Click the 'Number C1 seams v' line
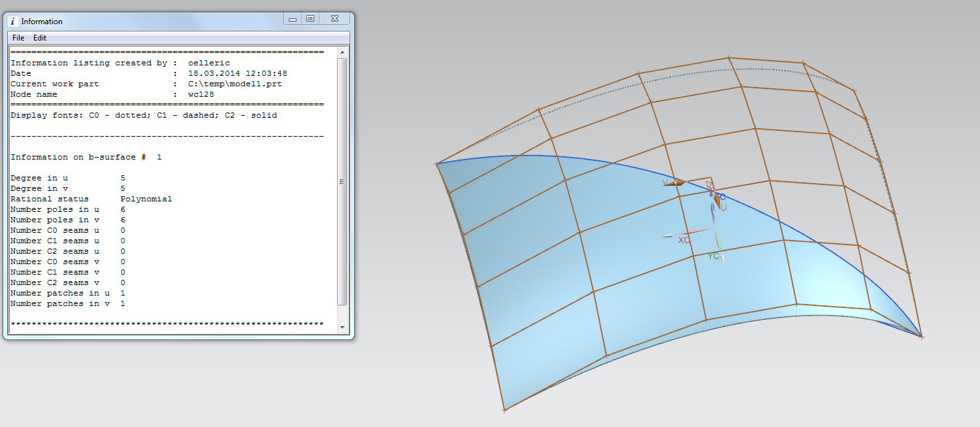 tap(68, 272)
